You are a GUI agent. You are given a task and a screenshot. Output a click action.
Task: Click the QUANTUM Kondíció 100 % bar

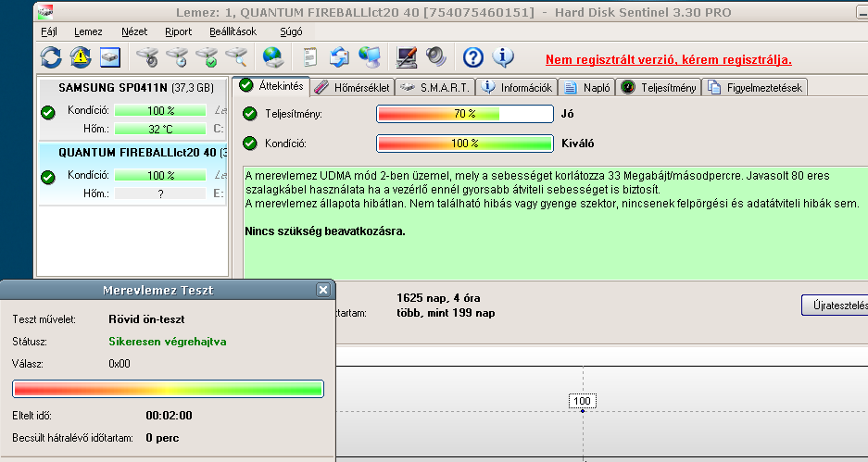point(160,175)
